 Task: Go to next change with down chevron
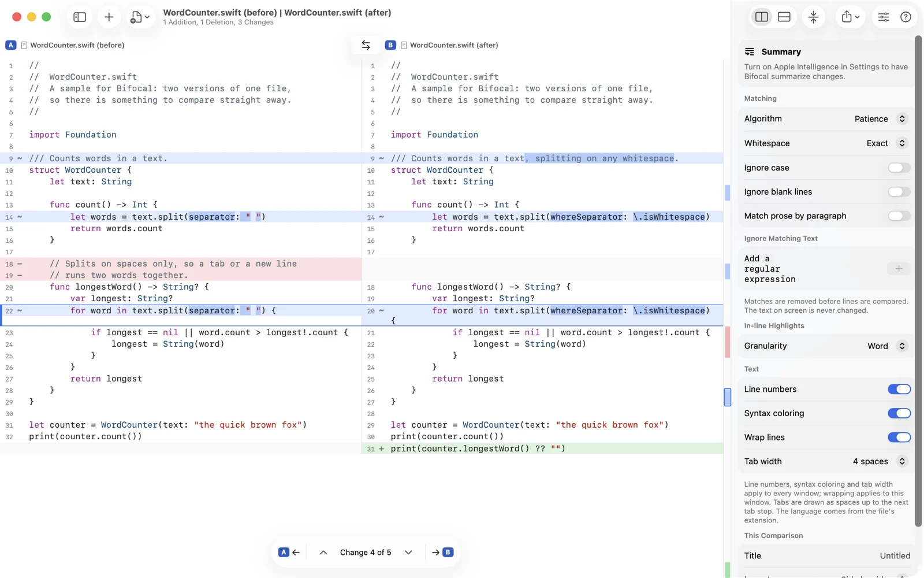pyautogui.click(x=408, y=553)
